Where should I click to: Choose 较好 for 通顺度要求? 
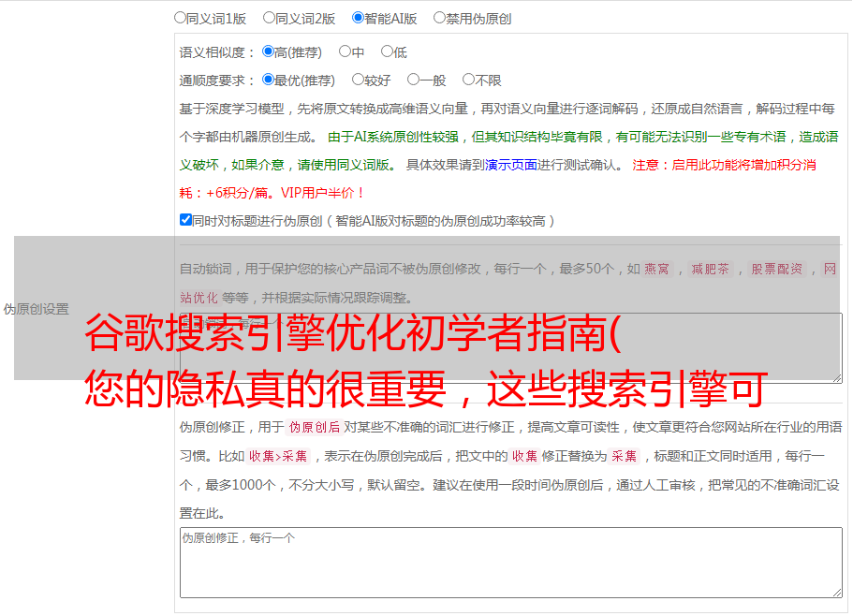coord(358,80)
